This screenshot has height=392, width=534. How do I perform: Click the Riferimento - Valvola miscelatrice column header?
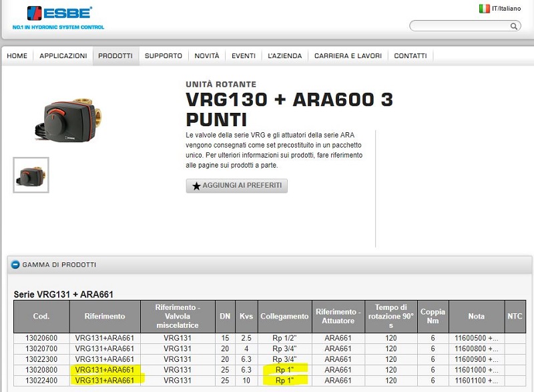178,317
